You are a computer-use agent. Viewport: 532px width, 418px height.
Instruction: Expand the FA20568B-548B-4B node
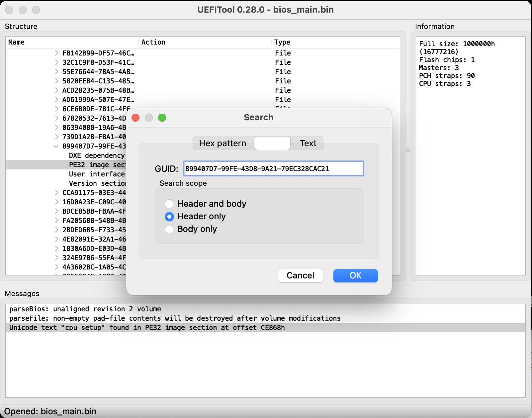tap(56, 220)
